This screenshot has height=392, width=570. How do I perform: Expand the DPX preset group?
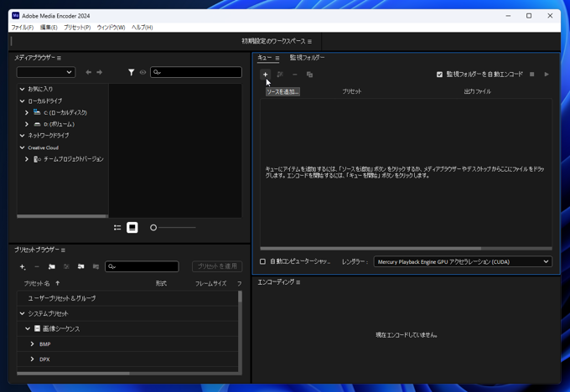tap(33, 359)
